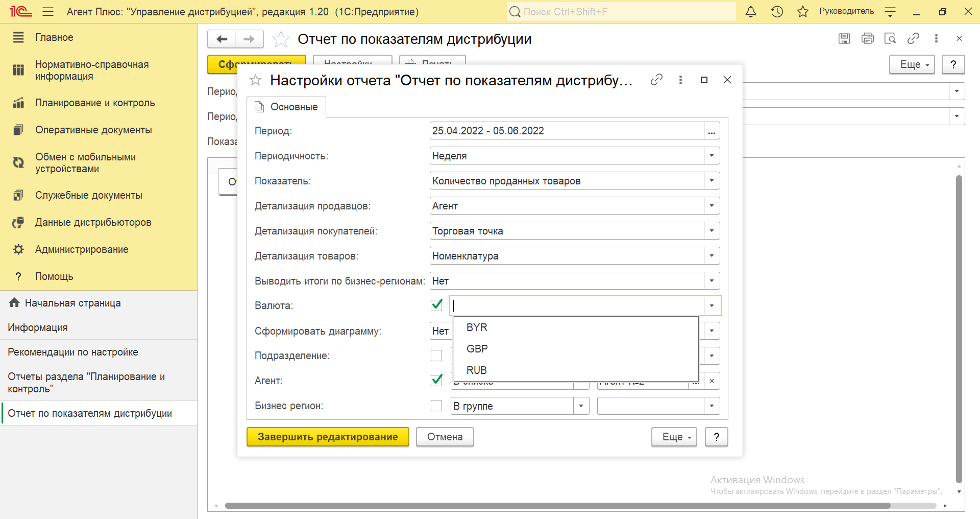Choose RUB from currency list
The height and width of the screenshot is (519, 980).
click(x=576, y=370)
